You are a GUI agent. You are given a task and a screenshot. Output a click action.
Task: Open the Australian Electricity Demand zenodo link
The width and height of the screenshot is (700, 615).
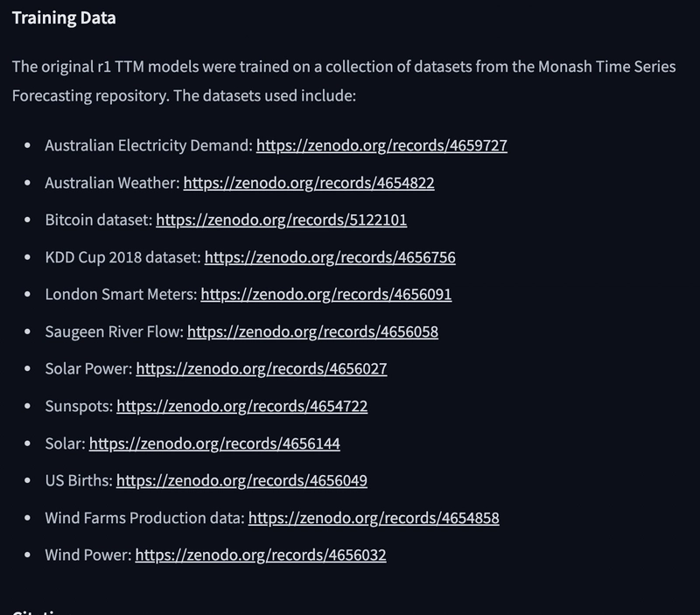coord(381,145)
